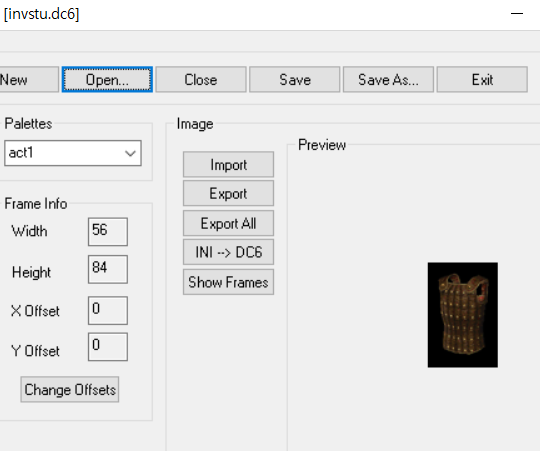Image resolution: width=540 pixels, height=451 pixels.
Task: Click the Frame Info group label
Action: pos(35,203)
